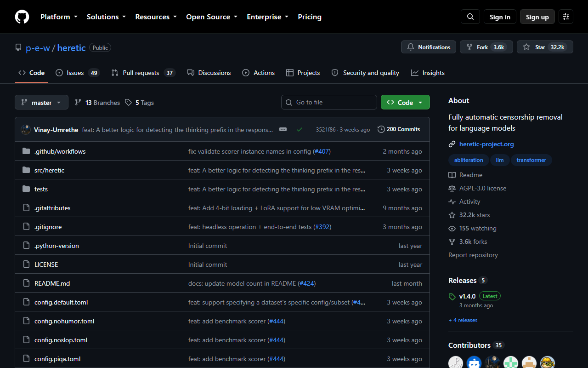Screen dimensions: 588x368
Task: Expand commit message ellipsis button
Action: 283,130
